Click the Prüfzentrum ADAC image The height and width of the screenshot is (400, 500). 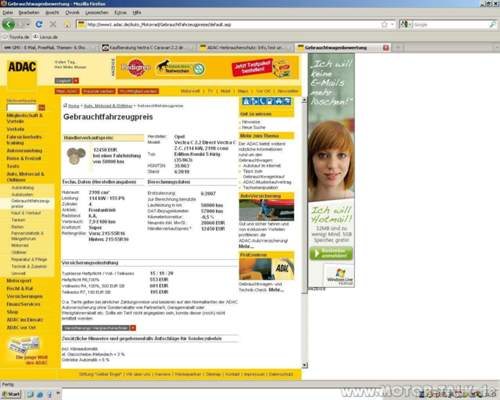[267, 269]
